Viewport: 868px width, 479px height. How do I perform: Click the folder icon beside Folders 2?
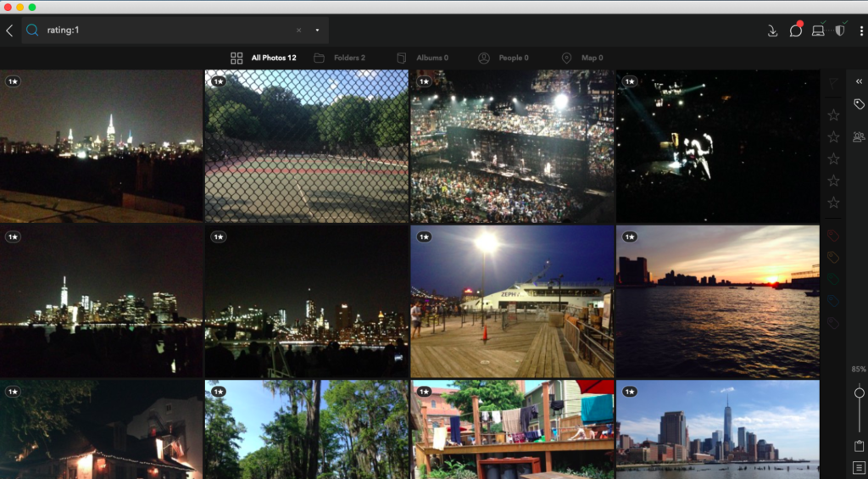tap(319, 58)
